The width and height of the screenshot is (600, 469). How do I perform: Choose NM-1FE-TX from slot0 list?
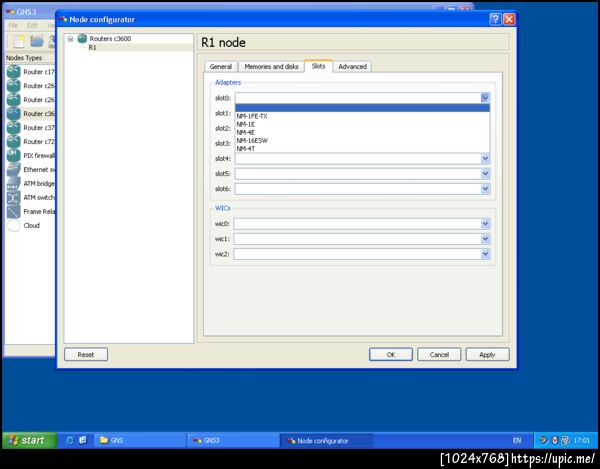click(362, 116)
